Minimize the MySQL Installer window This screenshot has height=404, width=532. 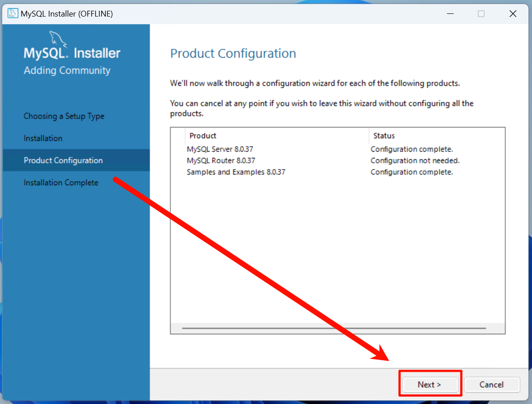click(450, 13)
